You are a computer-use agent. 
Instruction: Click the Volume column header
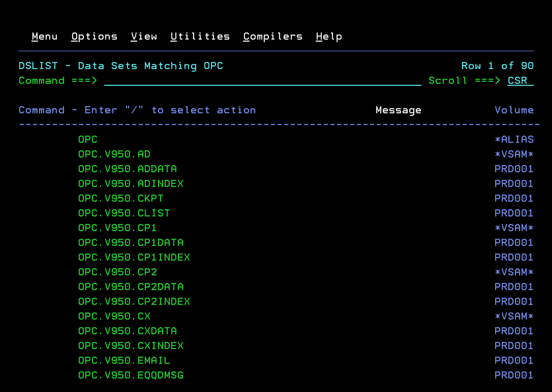(514, 110)
